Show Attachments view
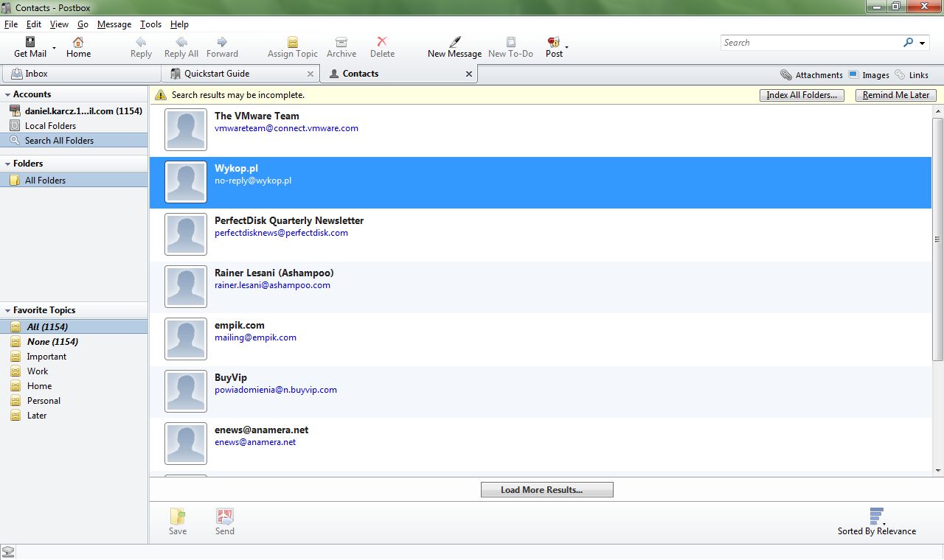 click(x=811, y=75)
